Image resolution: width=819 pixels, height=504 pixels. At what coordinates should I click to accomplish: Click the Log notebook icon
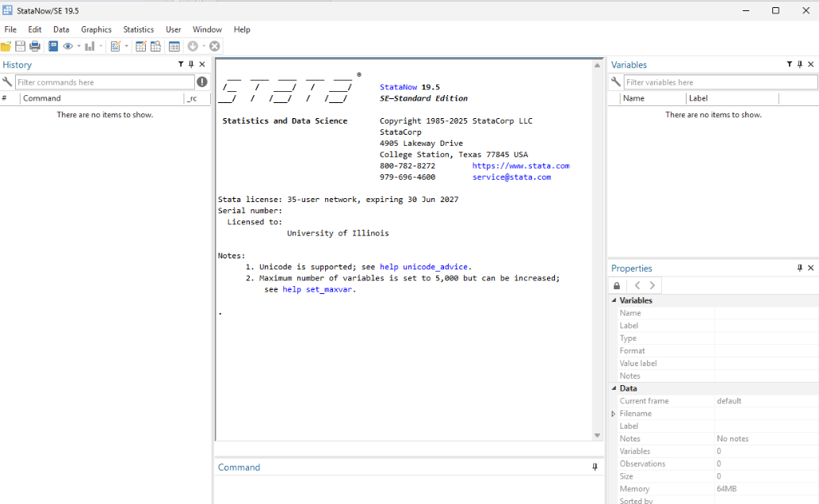(53, 47)
